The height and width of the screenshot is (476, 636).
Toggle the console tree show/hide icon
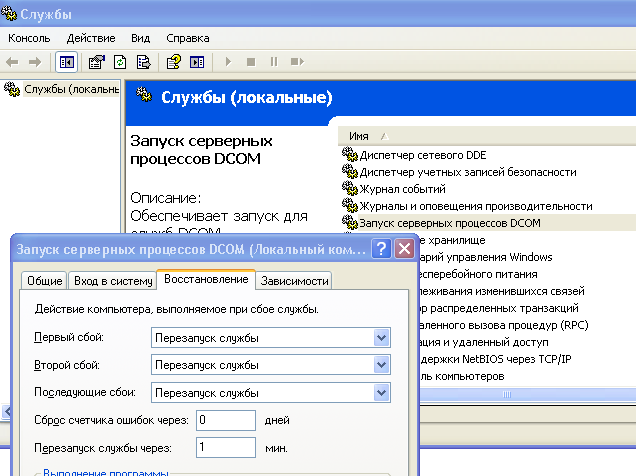tap(67, 62)
